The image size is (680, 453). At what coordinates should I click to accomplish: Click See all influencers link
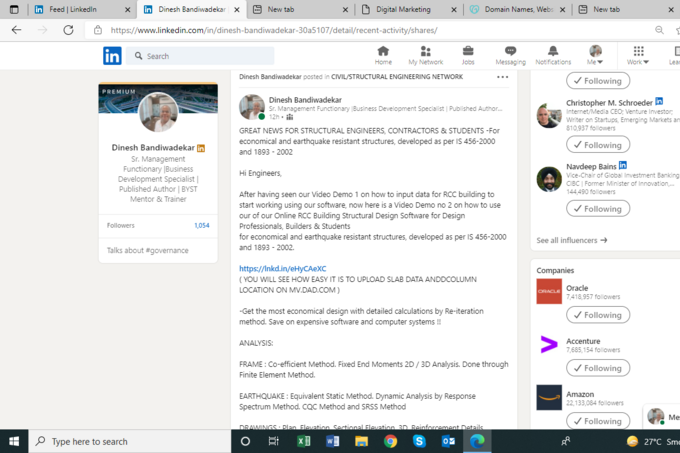[x=572, y=240]
